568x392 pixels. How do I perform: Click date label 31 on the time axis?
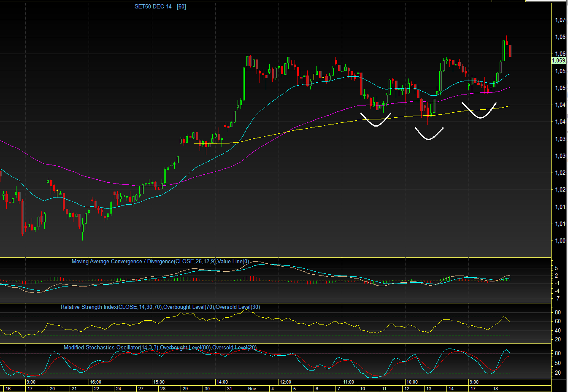point(230,389)
